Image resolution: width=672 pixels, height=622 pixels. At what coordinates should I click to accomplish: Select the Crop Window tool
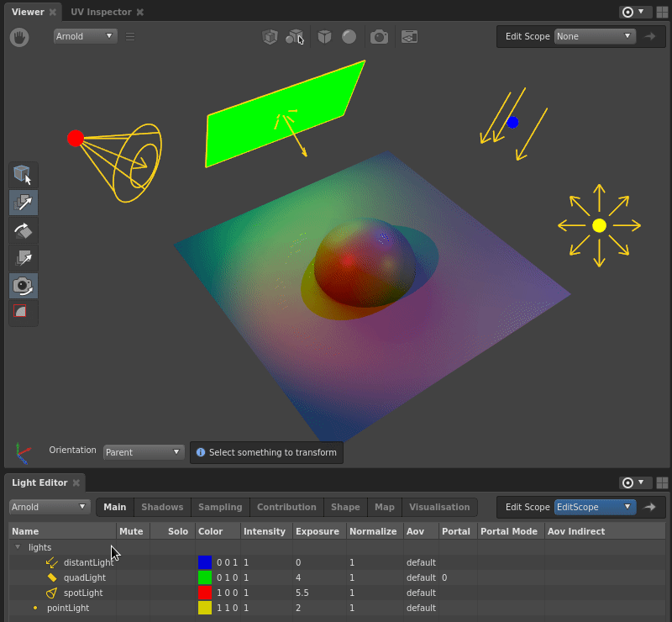(21, 312)
